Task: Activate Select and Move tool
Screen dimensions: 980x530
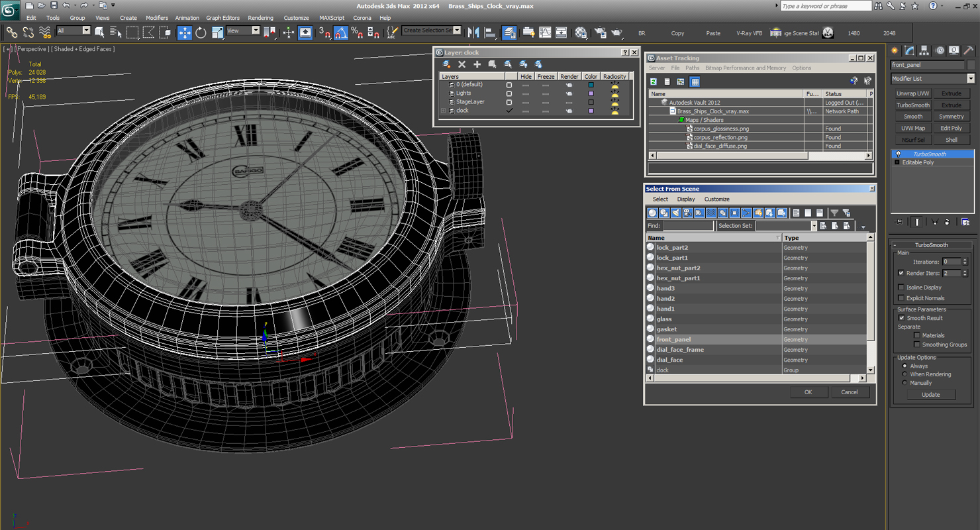Action: coord(185,32)
